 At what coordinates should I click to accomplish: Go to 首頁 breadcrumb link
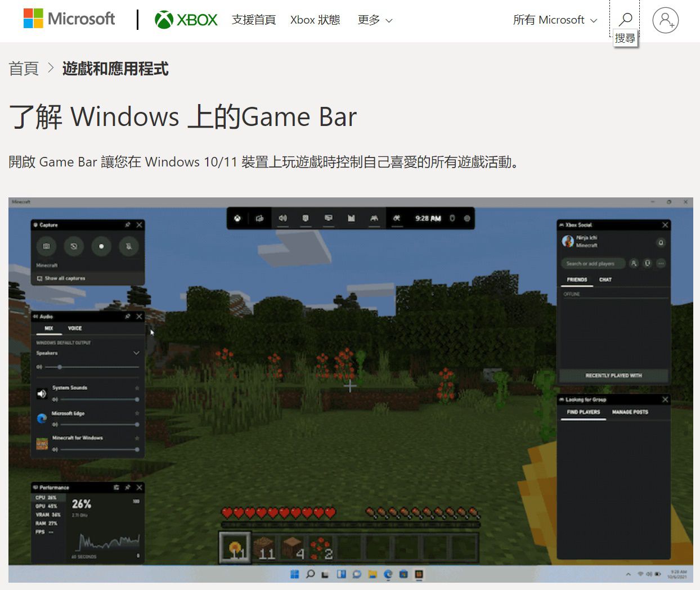click(x=24, y=69)
